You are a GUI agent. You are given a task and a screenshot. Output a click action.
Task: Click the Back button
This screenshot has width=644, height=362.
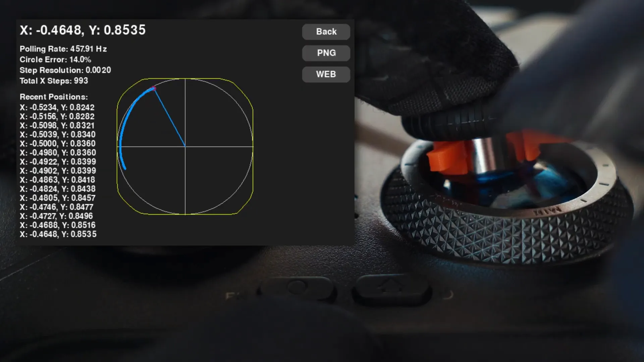click(326, 32)
